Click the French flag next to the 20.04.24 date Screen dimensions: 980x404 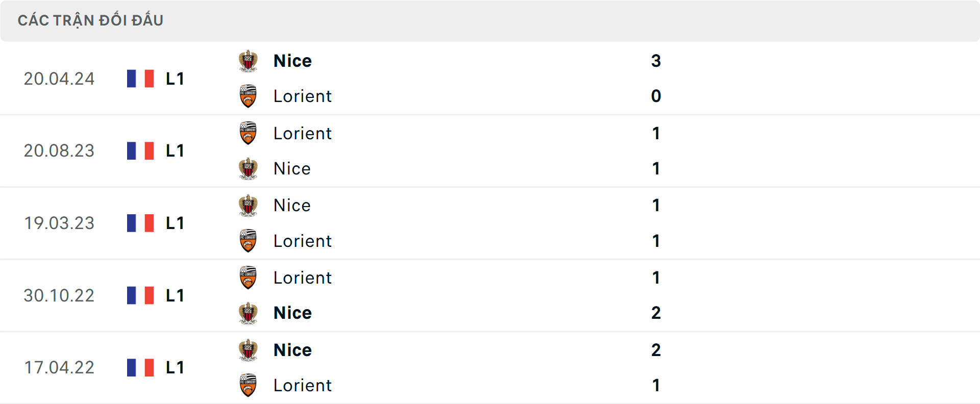[x=140, y=79]
